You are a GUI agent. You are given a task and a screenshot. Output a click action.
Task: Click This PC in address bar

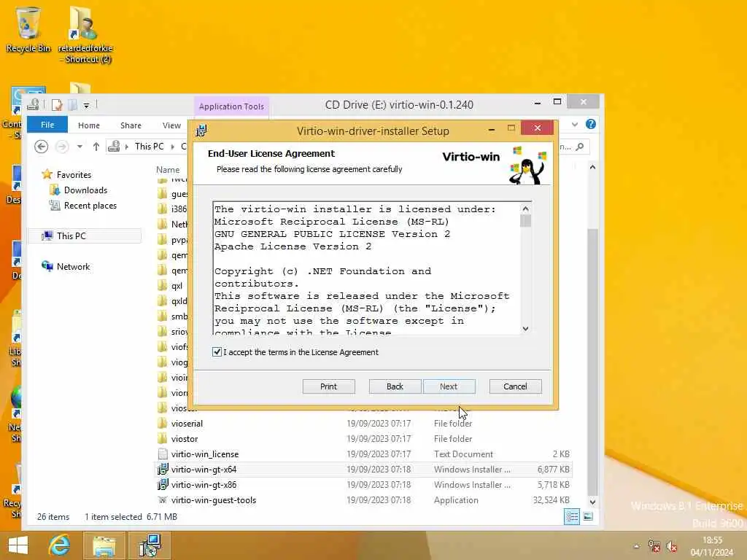point(149,146)
